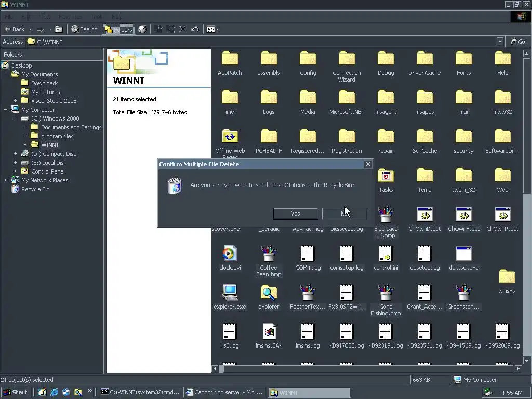Cancel delete with the No button
This screenshot has width=532, height=399.
[344, 214]
